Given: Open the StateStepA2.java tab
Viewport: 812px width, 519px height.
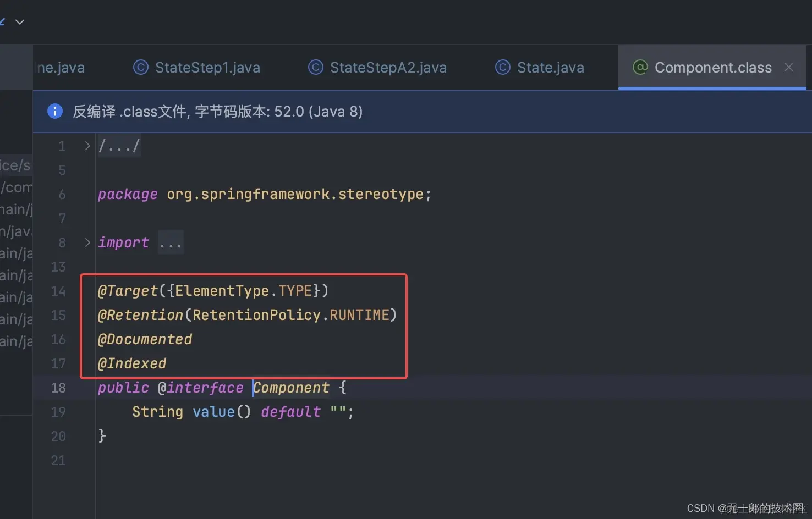Looking at the screenshot, I should (x=377, y=68).
